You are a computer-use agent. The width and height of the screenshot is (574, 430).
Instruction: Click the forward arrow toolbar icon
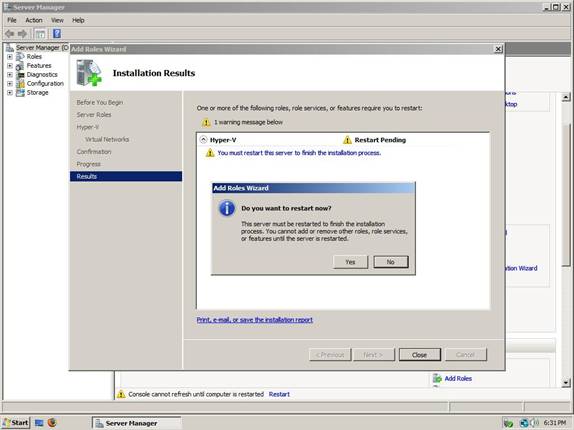[x=23, y=34]
